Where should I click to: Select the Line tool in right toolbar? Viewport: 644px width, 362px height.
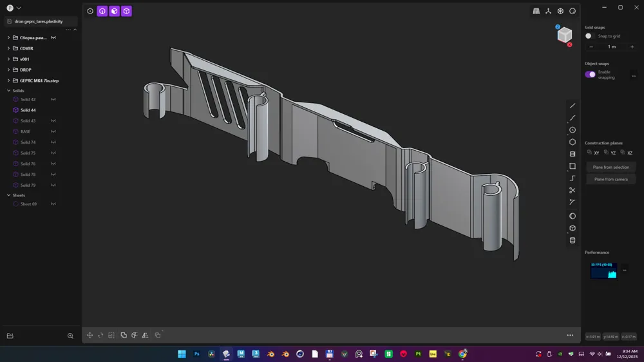[572, 106]
